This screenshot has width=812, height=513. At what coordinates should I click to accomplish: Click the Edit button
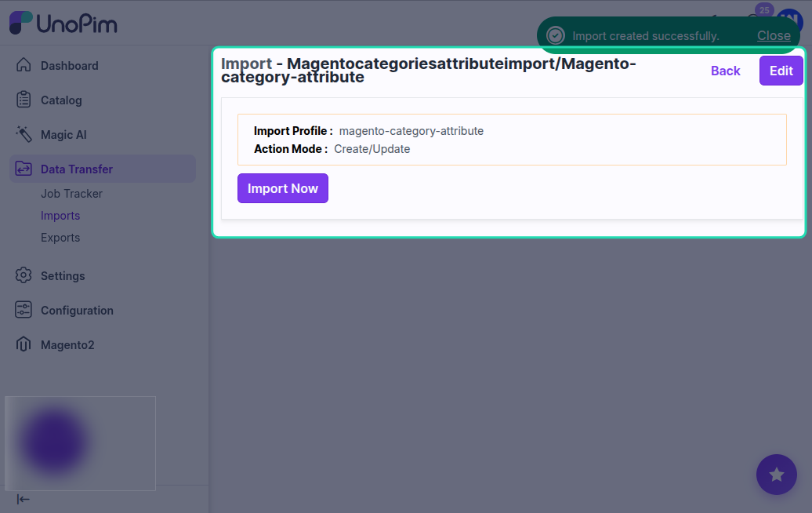(781, 71)
